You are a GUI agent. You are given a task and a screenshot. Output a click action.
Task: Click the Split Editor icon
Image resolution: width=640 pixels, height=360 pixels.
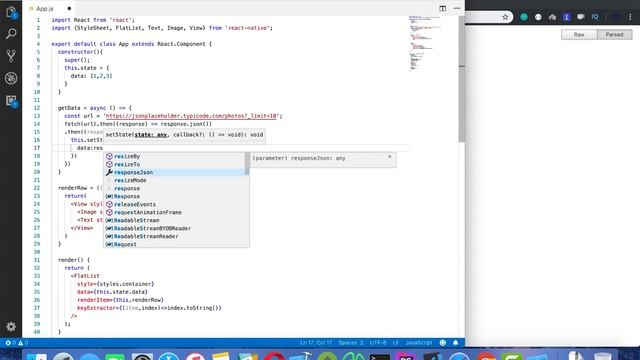pyautogui.click(x=442, y=8)
